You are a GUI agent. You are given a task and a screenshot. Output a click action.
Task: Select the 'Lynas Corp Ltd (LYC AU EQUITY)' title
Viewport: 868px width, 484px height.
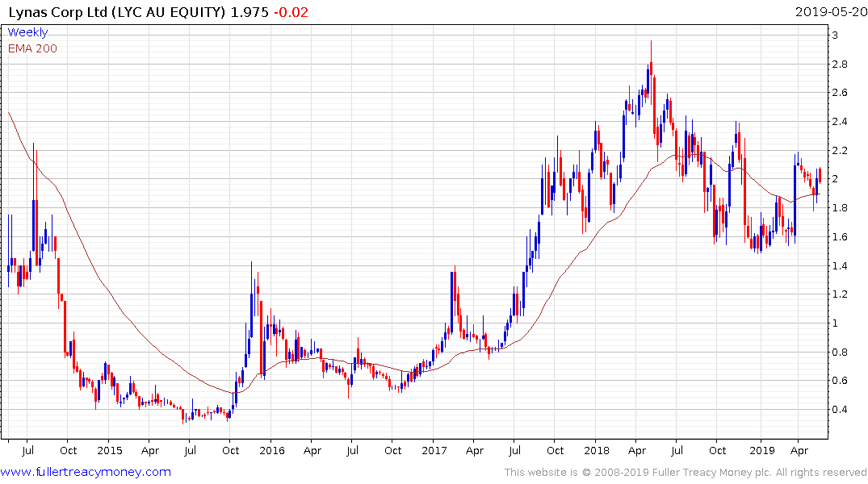click(x=117, y=12)
